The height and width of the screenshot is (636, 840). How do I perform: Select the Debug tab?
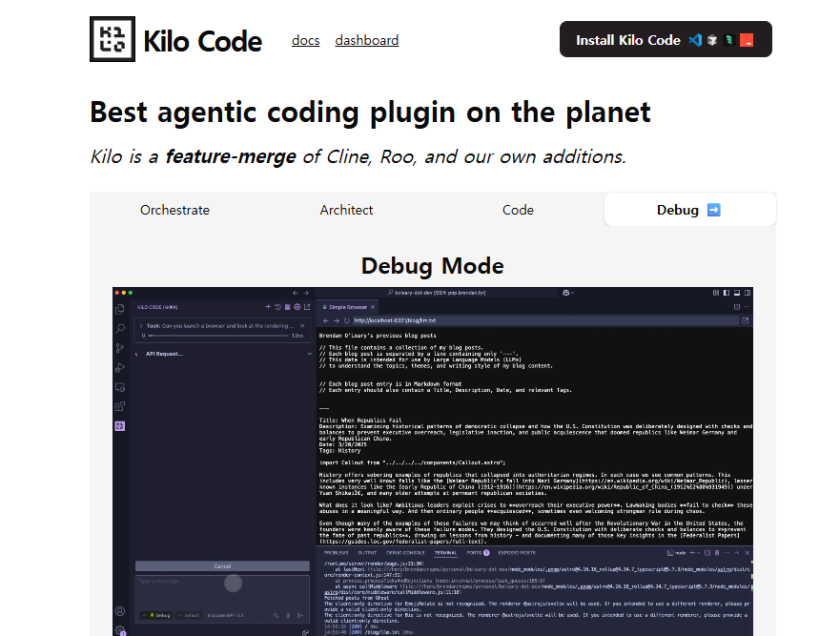click(690, 209)
